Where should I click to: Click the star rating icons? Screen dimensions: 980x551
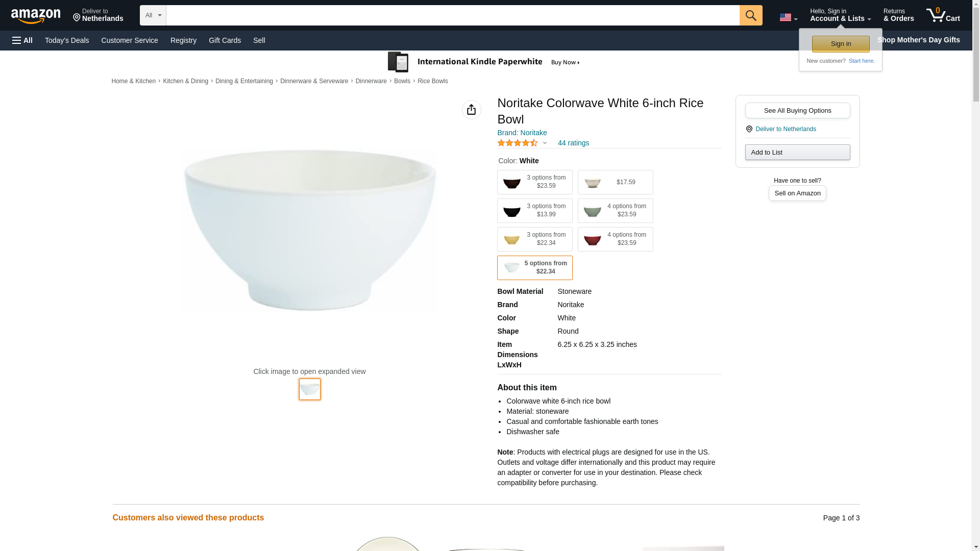point(517,143)
